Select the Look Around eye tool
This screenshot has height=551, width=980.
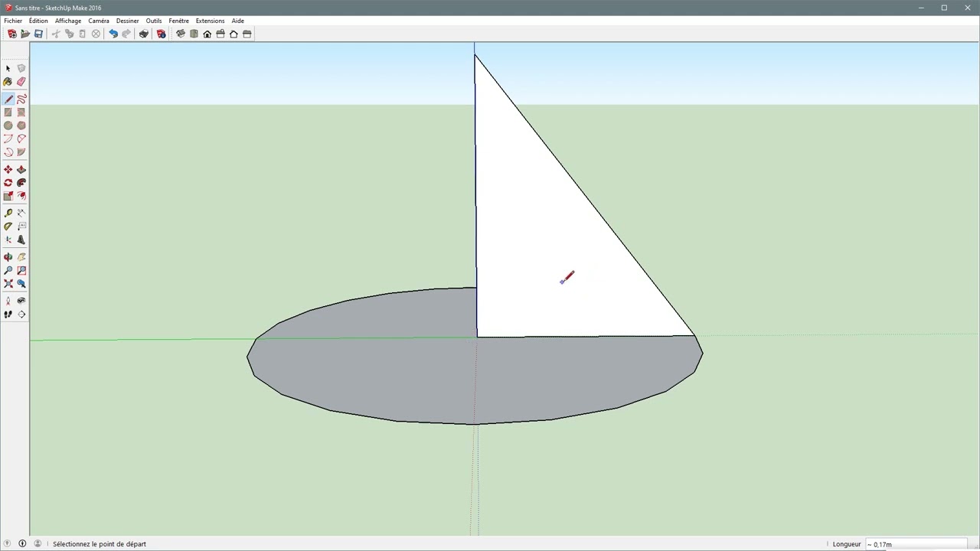click(x=21, y=301)
